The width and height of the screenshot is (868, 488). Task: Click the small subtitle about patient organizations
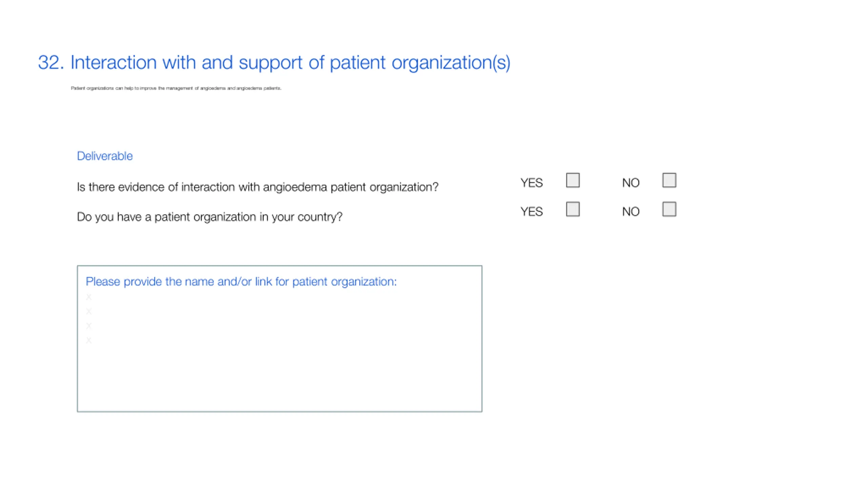coord(176,88)
